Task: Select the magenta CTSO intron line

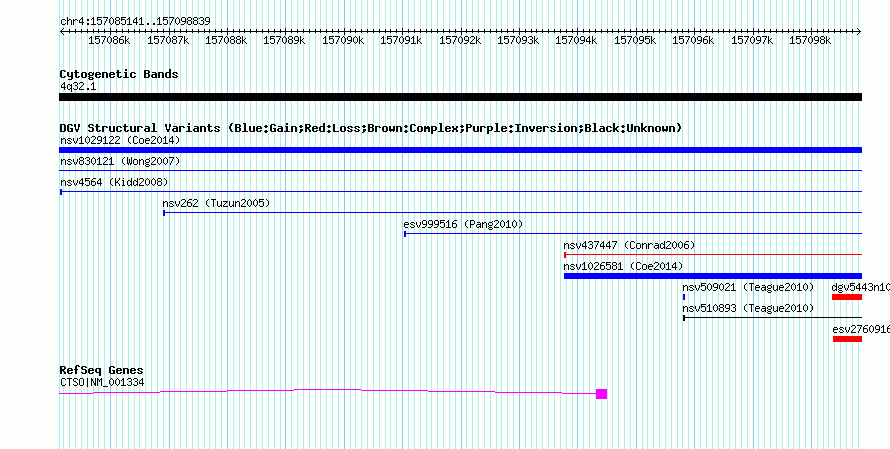Action: point(328,391)
